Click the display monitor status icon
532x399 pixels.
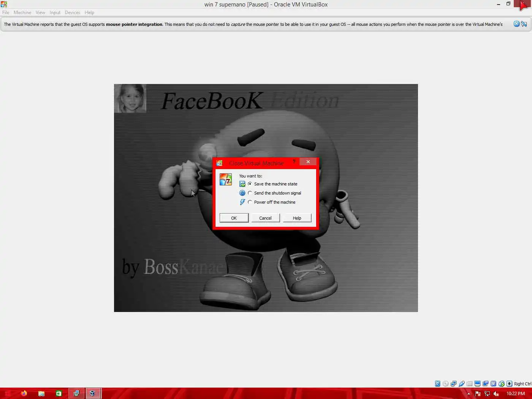pos(477,384)
